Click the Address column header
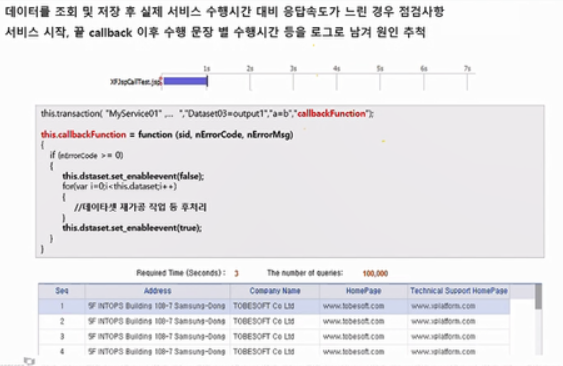563x366 pixels. coord(157,291)
